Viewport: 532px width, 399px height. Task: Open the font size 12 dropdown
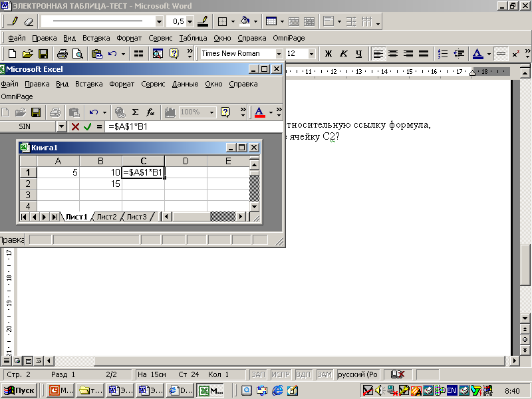click(311, 54)
